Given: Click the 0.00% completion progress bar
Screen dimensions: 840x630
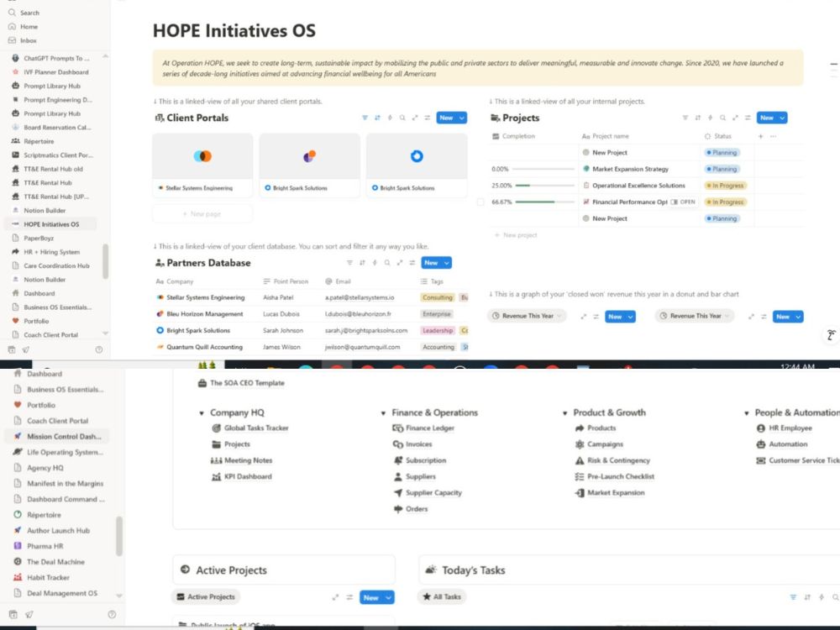Looking at the screenshot, I should pos(543,169).
